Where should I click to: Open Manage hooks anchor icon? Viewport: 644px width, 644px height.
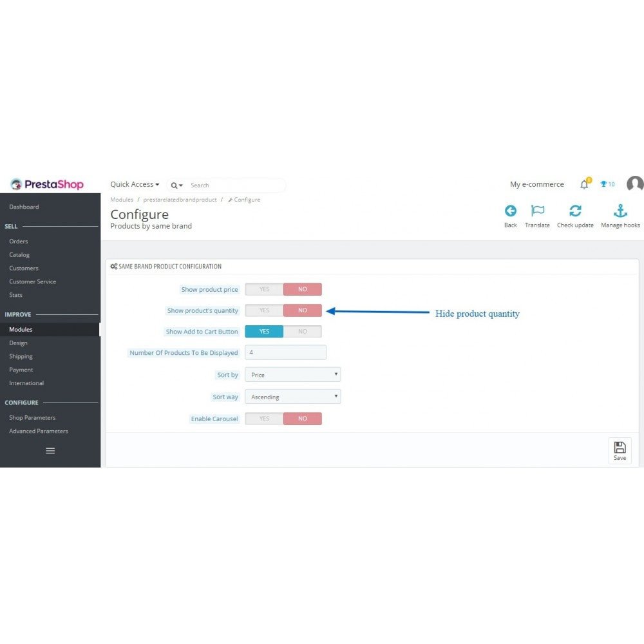(x=620, y=211)
